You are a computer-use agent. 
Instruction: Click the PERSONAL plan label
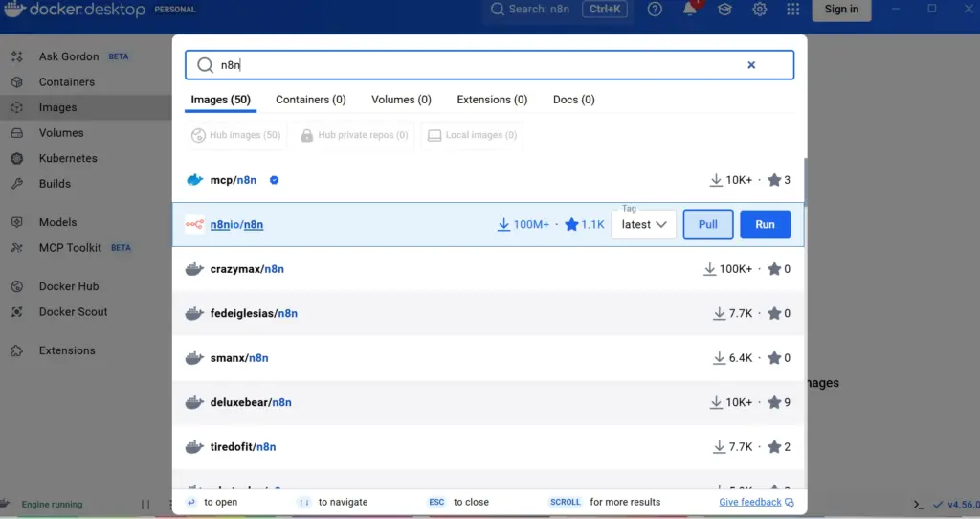tap(175, 10)
